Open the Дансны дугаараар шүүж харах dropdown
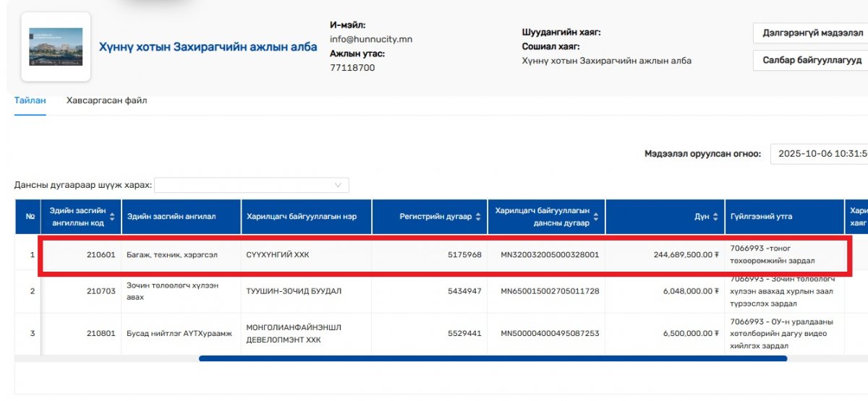Image resolution: width=868 pixels, height=401 pixels. pos(252,186)
